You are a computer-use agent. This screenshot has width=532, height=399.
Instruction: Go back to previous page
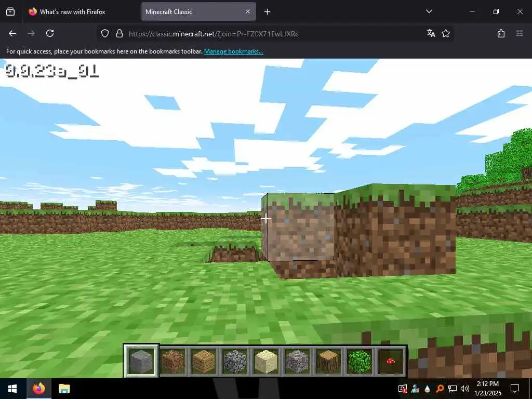click(x=12, y=33)
